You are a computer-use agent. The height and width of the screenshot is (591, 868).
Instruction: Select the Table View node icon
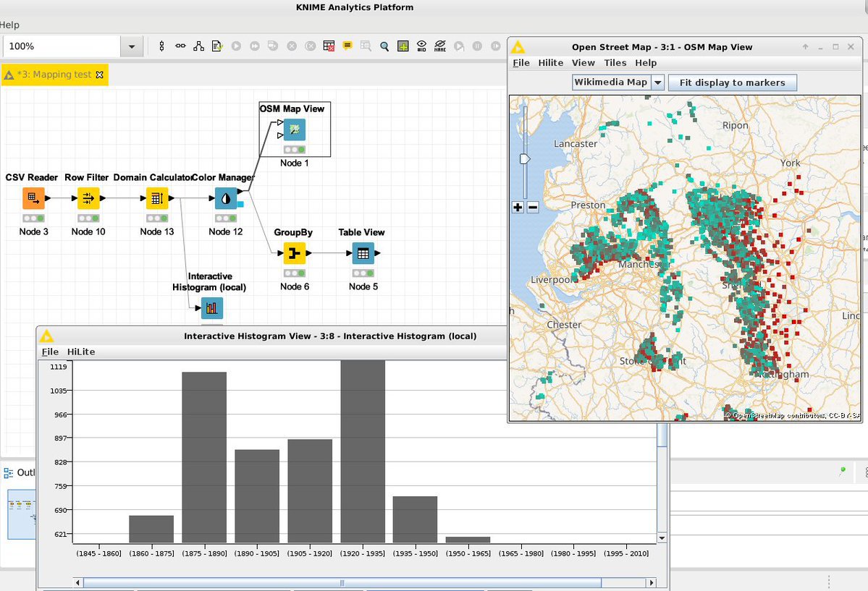pos(363,254)
